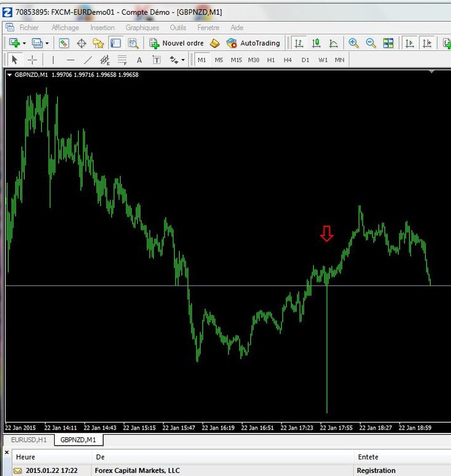Open the MetaEditor yellow book icon
This screenshot has width=451, height=476.
215,43
